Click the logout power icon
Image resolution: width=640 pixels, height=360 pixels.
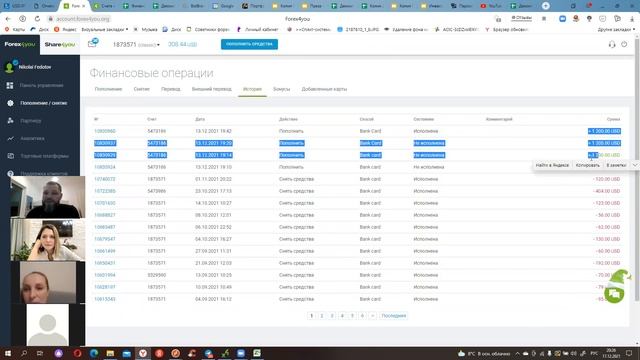pos(624,44)
